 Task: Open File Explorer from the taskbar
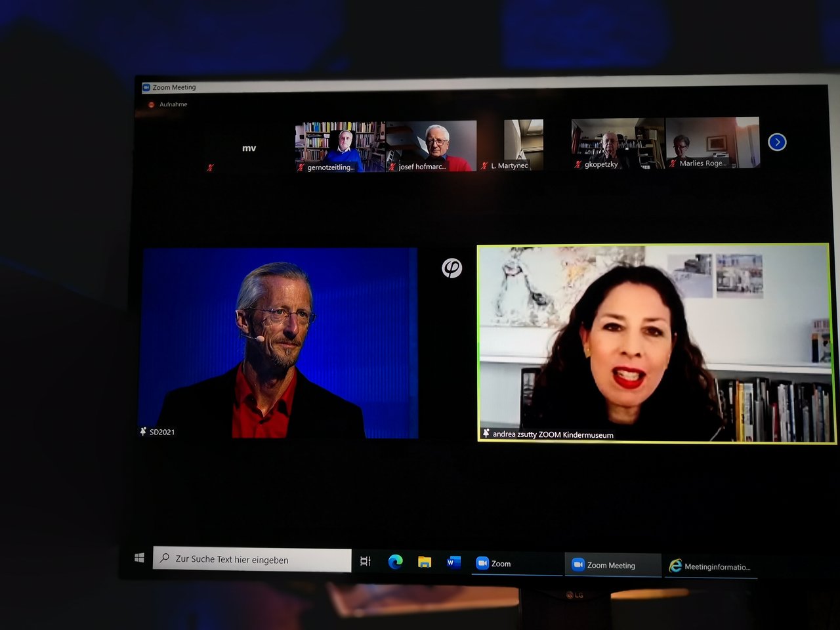[425, 562]
